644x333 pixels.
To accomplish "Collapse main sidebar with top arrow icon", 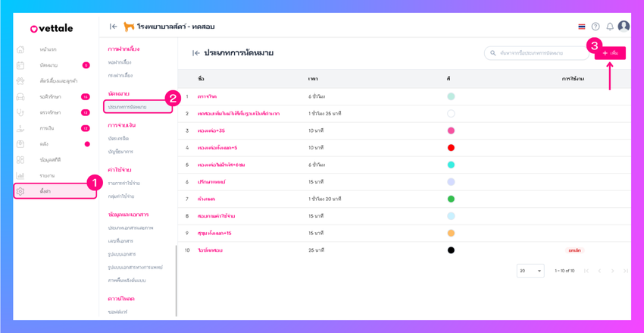I will 114,27.
